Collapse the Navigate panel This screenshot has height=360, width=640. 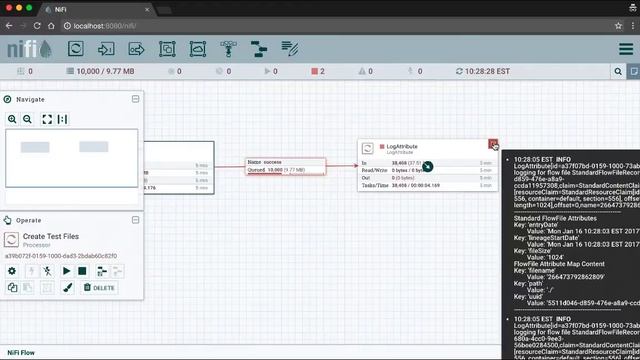click(136, 99)
